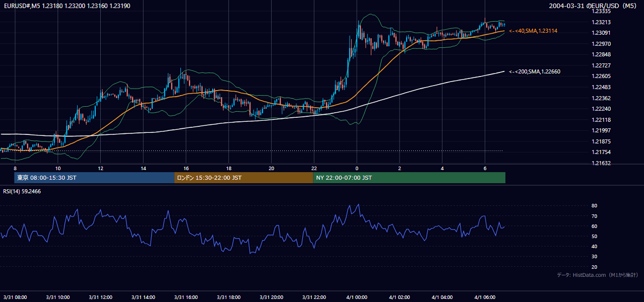Click hour tick 8 under price chart
Image resolution: width=644 pixels, height=302 pixels.
click(x=15, y=168)
